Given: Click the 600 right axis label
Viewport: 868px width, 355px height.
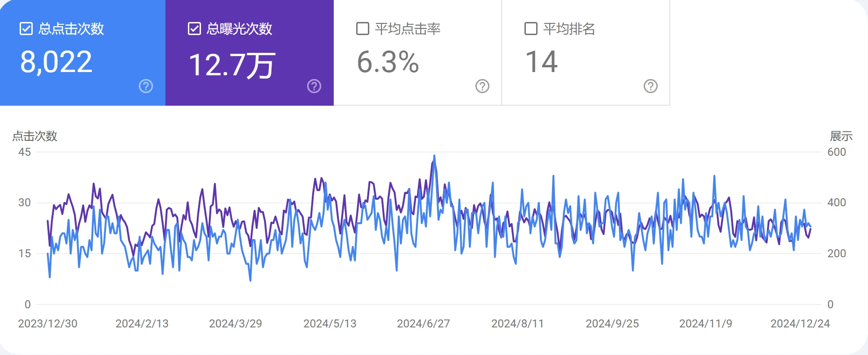Looking at the screenshot, I should (836, 152).
